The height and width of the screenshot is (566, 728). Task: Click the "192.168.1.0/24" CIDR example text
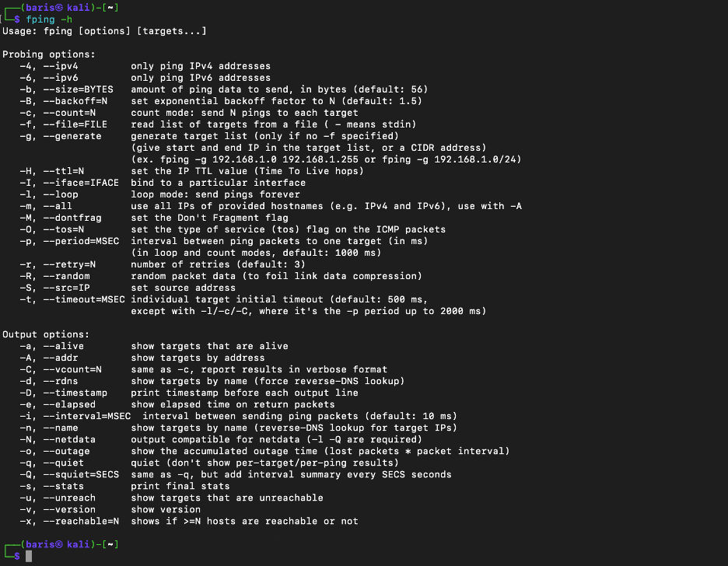(x=480, y=159)
